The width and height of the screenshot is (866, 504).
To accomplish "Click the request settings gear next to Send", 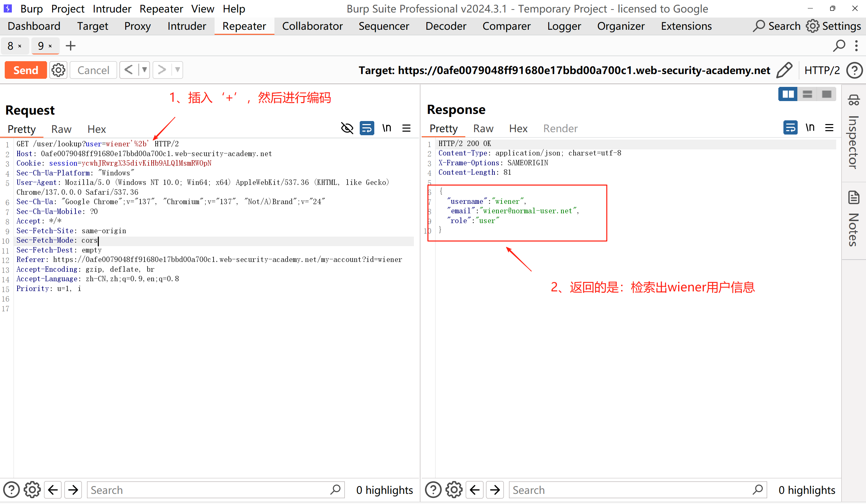I will pyautogui.click(x=58, y=70).
